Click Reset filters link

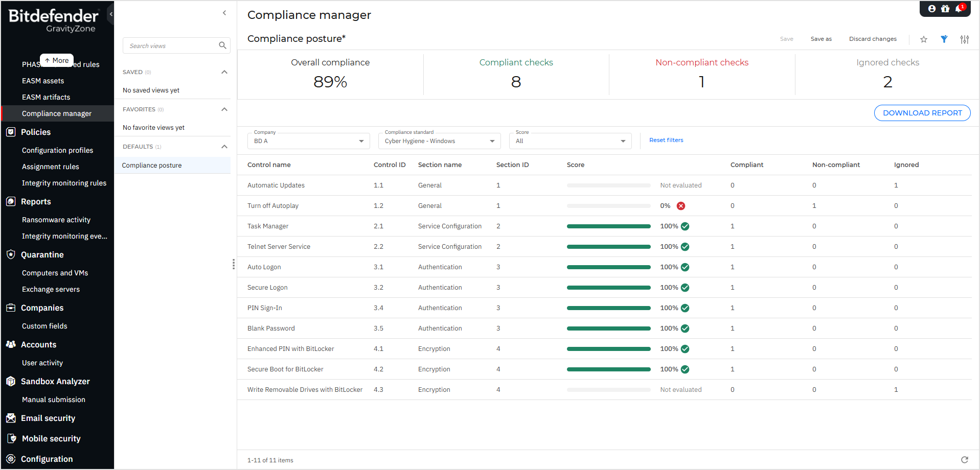coord(666,139)
